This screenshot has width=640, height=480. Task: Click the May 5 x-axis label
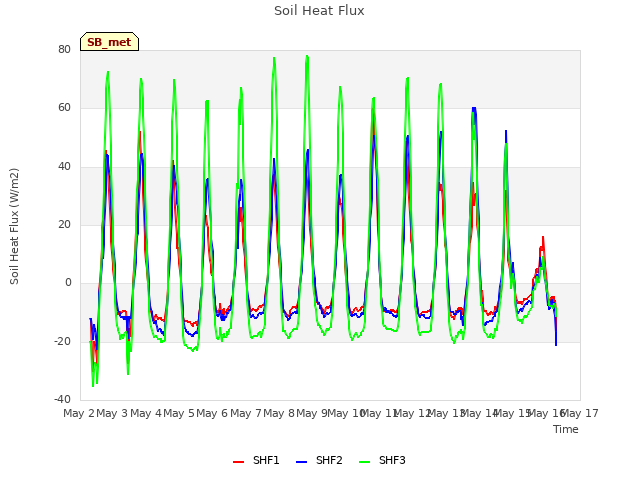179,413
